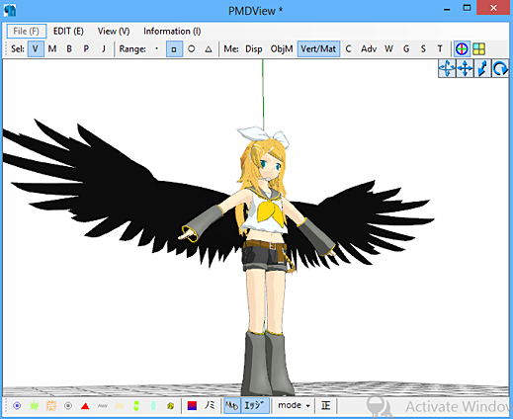Click the PMDView app icon in title bar
The height and width of the screenshot is (420, 513).
pyautogui.click(x=10, y=10)
